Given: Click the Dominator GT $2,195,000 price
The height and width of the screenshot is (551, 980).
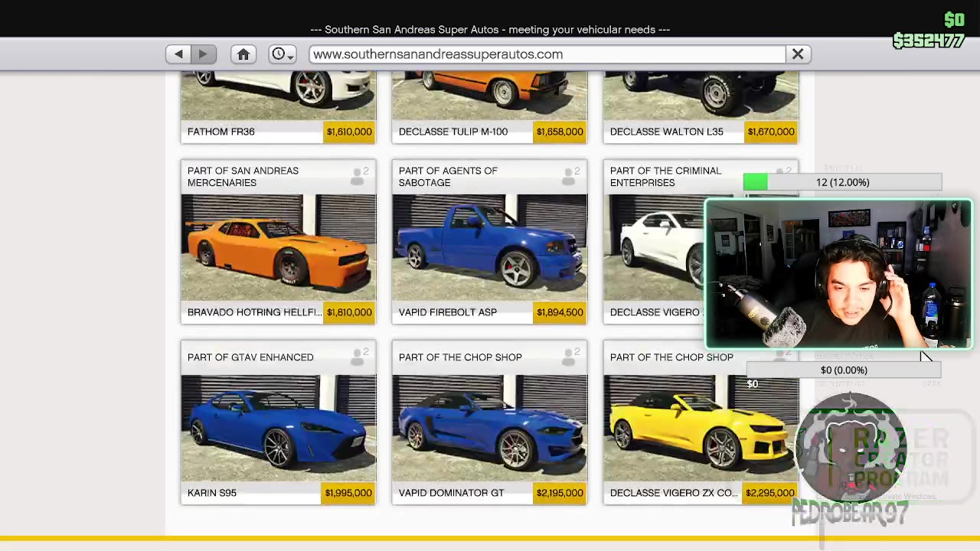Looking at the screenshot, I should [560, 493].
